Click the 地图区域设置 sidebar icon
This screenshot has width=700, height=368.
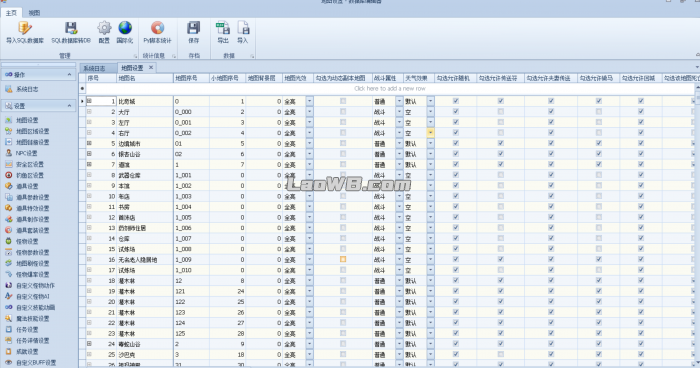[x=8, y=131]
